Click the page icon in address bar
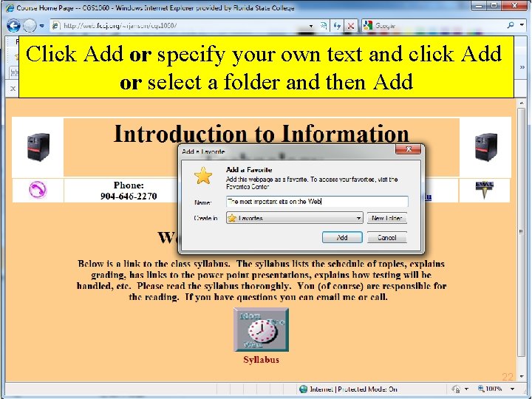The width and height of the screenshot is (532, 399). tap(56, 25)
